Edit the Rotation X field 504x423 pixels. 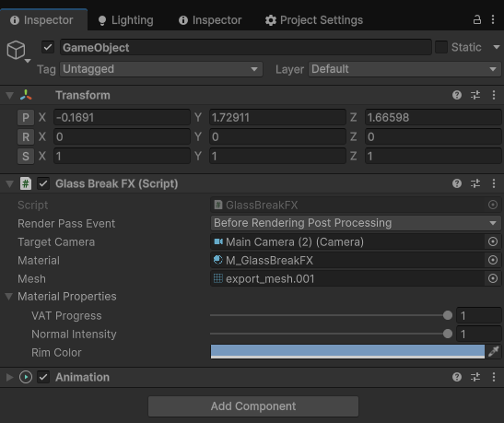[122, 137]
